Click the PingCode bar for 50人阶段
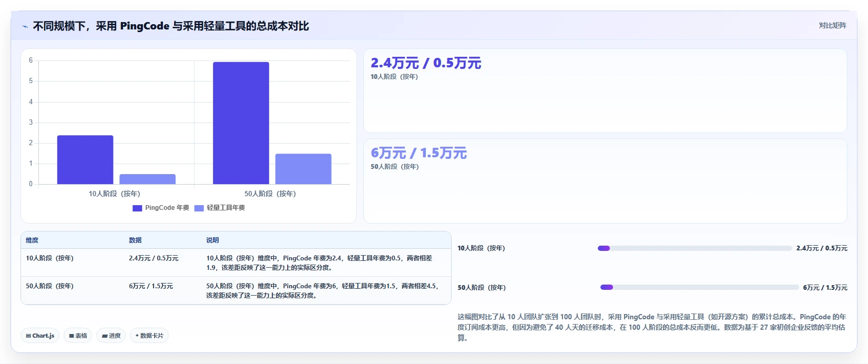 click(x=241, y=123)
